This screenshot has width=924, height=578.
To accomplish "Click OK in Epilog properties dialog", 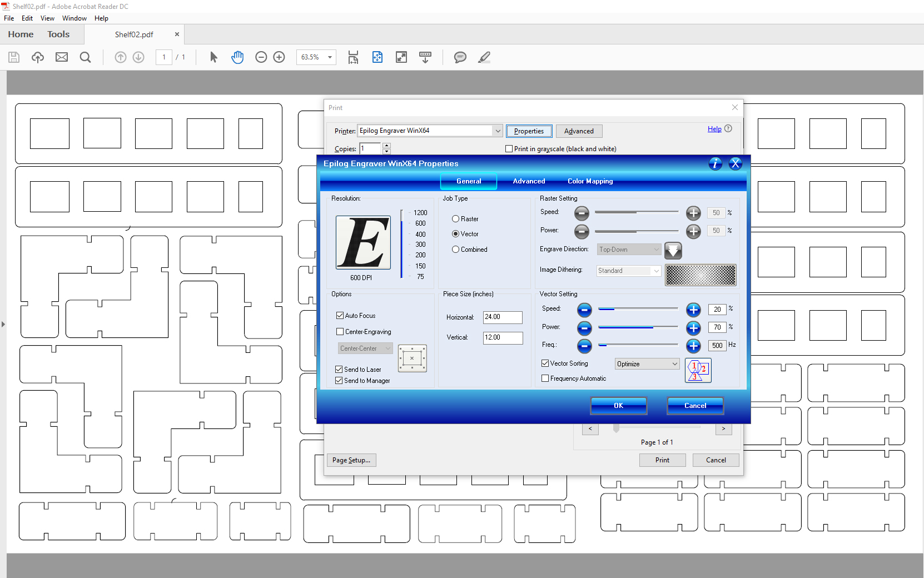I will click(x=619, y=406).
